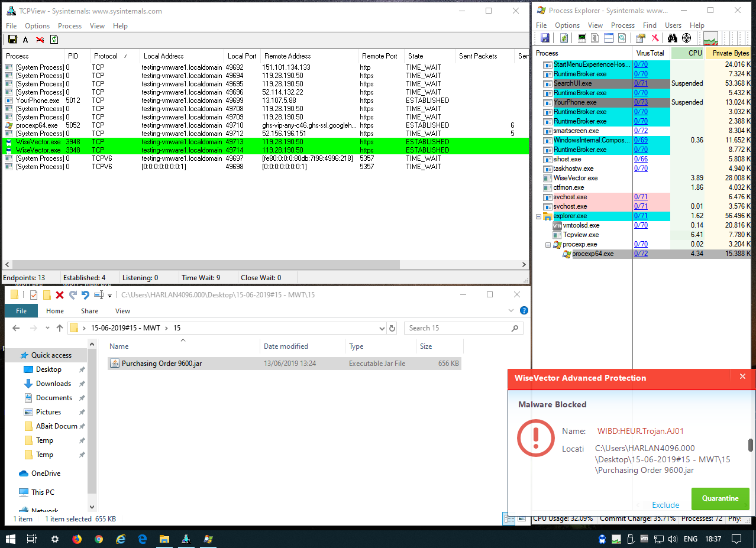The image size is (756, 548).
Task: Click the Search 15 input field
Action: click(x=458, y=328)
